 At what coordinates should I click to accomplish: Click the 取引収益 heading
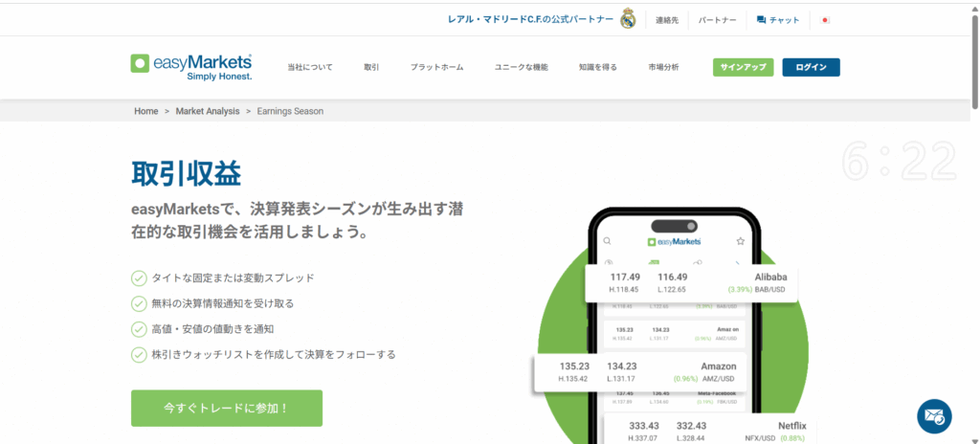click(x=186, y=173)
